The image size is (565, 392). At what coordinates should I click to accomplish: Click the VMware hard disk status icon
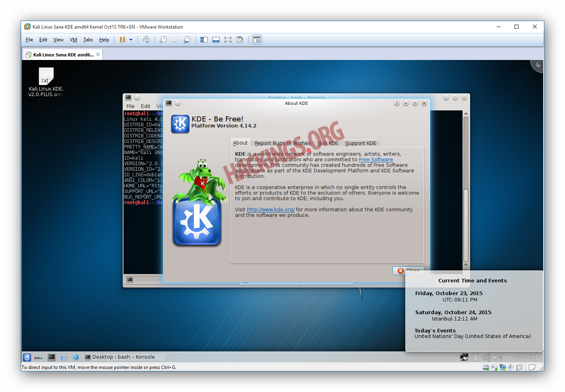coord(486,367)
